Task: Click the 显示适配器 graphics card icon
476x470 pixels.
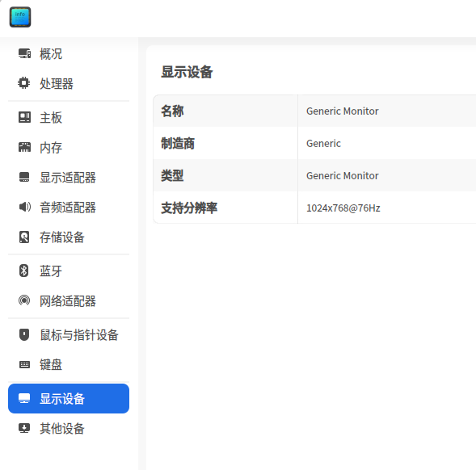Action: coord(24,177)
